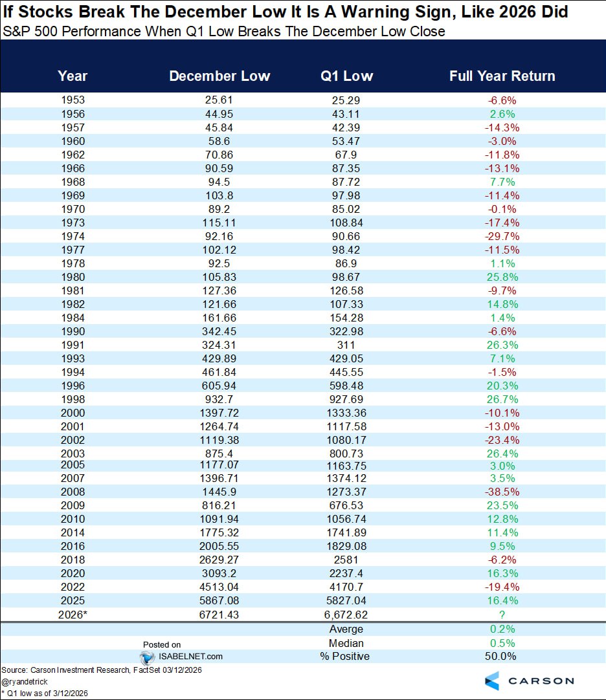Select the Full Year Return column header
Screen dimensions: 606x700
tap(502, 76)
